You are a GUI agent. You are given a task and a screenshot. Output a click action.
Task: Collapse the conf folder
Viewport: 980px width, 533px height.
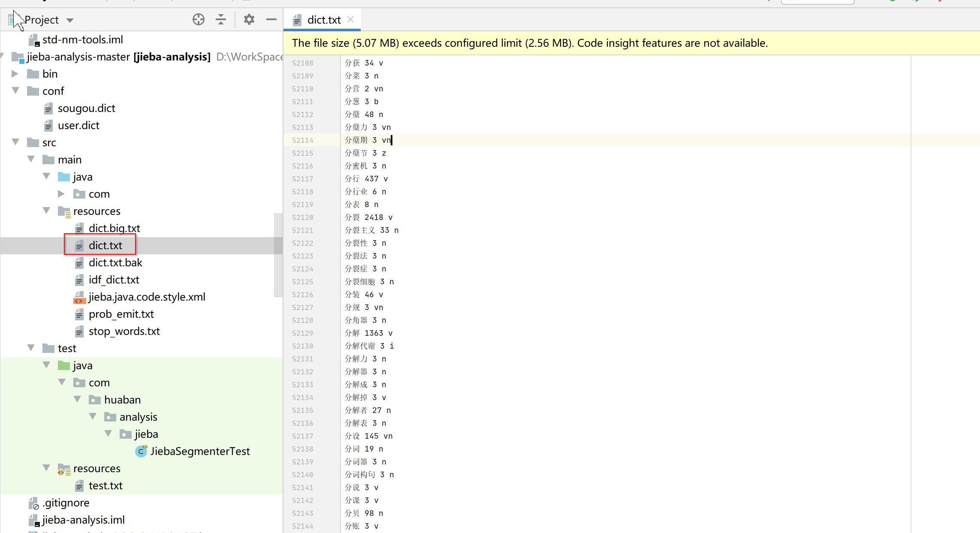click(15, 90)
